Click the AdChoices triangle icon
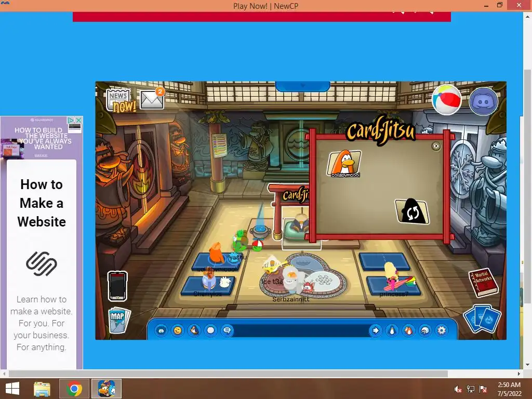This screenshot has height=399, width=532. (x=71, y=120)
